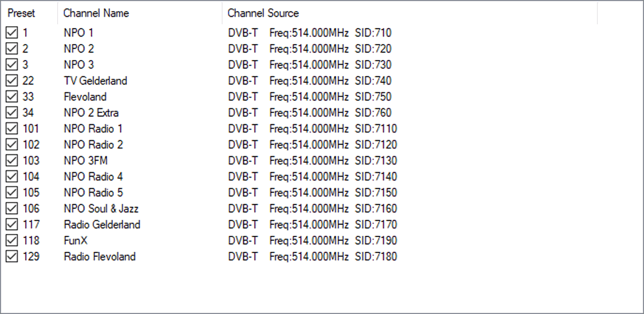Click the Channel Name column header

(96, 13)
